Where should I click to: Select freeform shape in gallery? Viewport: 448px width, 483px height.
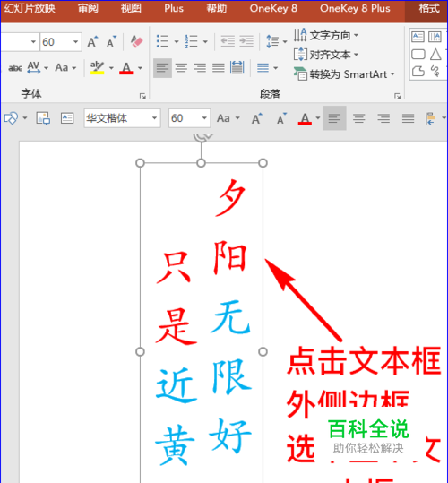[x=418, y=72]
